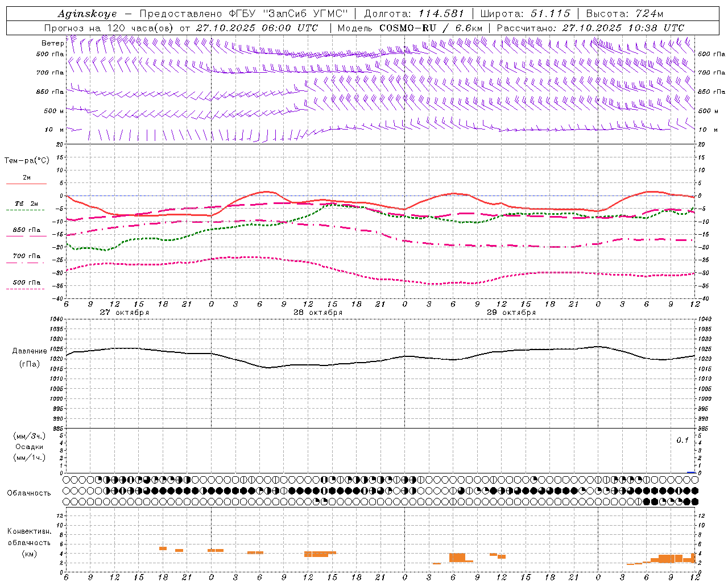This screenshot has height=582, width=728.
Task: Select the Тем-ра(°C) temperature axis title
Action: click(27, 161)
